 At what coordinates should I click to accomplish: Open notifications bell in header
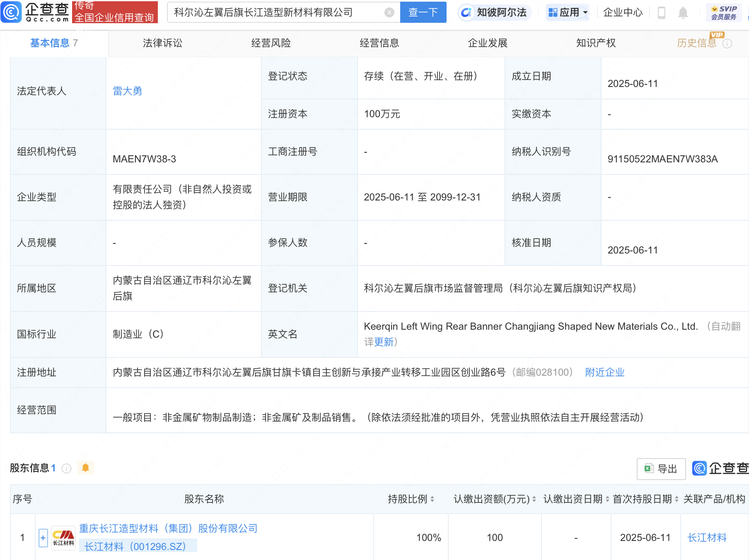coord(683,13)
